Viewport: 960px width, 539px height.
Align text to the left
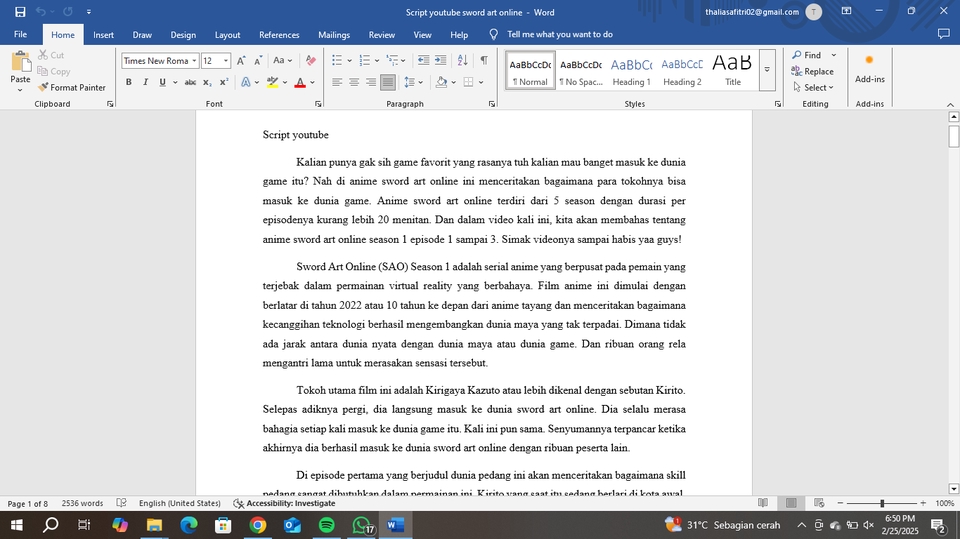(x=337, y=82)
